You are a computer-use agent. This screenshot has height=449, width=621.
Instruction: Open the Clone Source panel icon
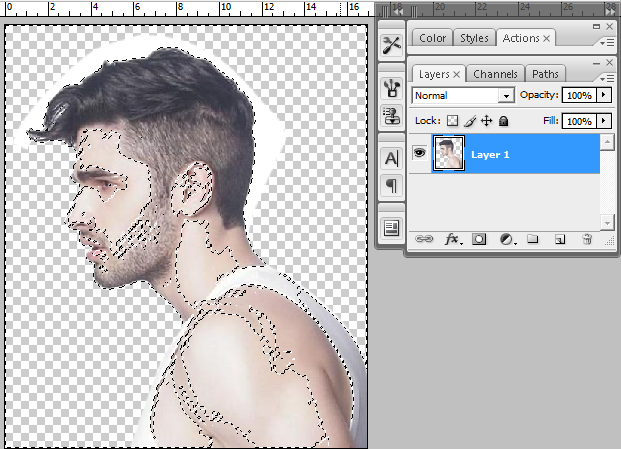[x=391, y=116]
